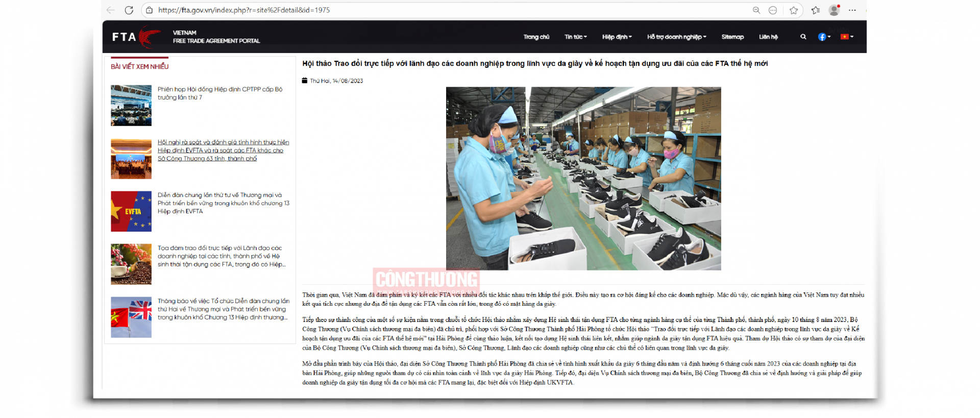The height and width of the screenshot is (418, 980).
Task: Open article about CPTPP council seventh meeting
Action: click(x=219, y=93)
